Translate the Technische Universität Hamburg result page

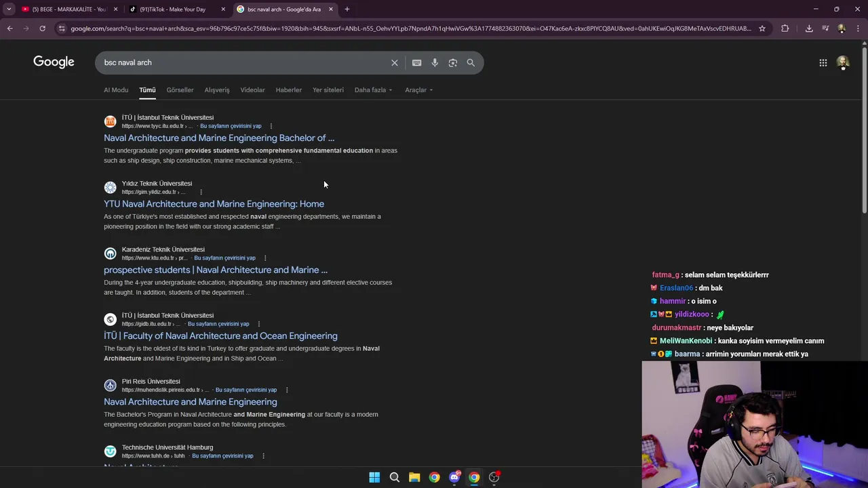point(222,456)
